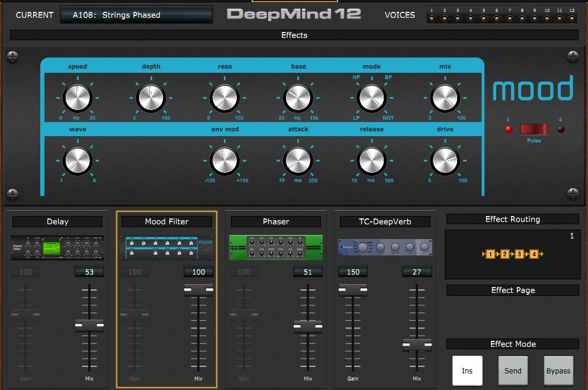Open the Delay effect name selector
Viewport: 588px width, 390px height.
pyautogui.click(x=57, y=221)
